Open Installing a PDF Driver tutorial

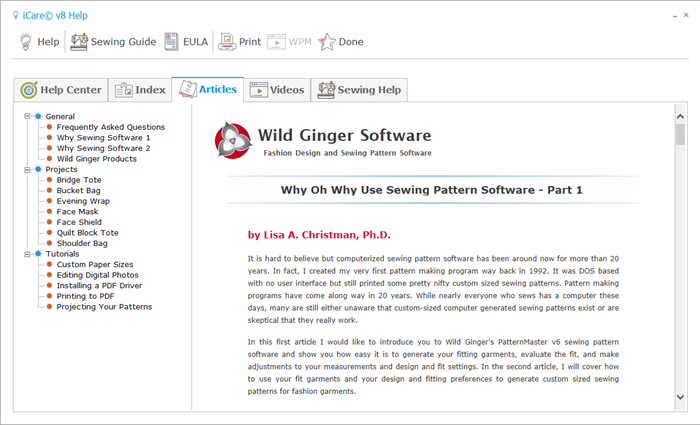[x=99, y=285]
